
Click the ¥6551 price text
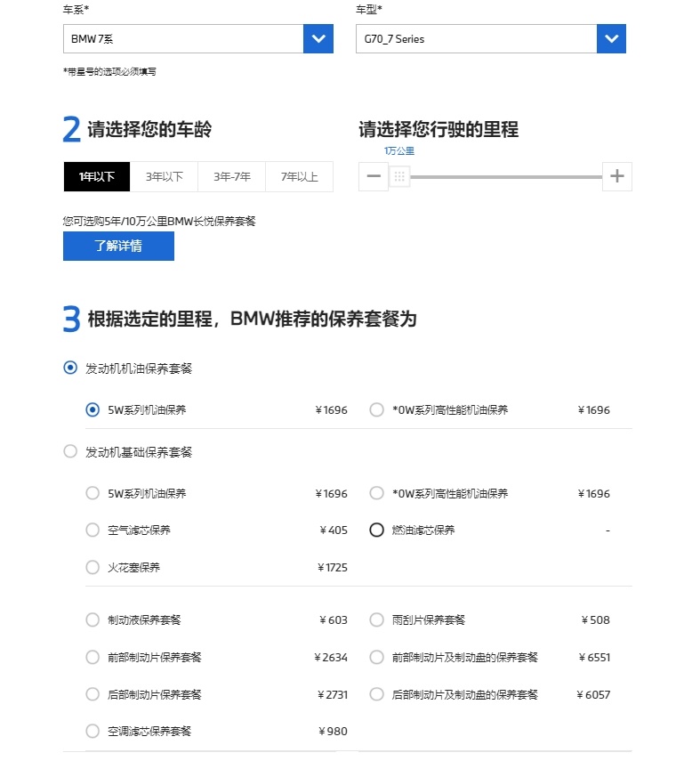(594, 657)
